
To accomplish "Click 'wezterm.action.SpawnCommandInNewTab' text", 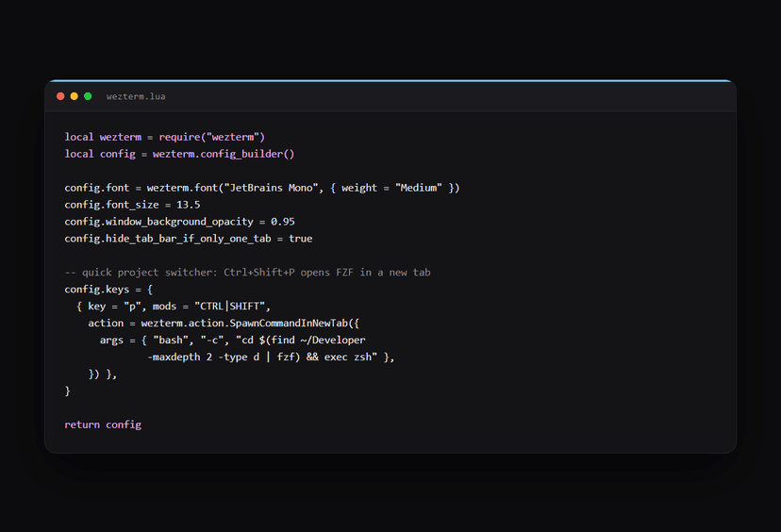I will (244, 324).
